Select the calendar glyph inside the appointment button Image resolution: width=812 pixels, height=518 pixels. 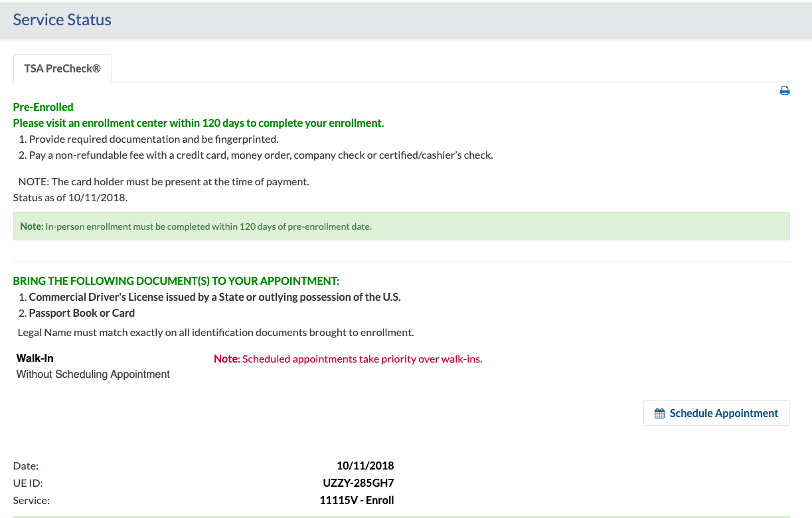point(659,412)
